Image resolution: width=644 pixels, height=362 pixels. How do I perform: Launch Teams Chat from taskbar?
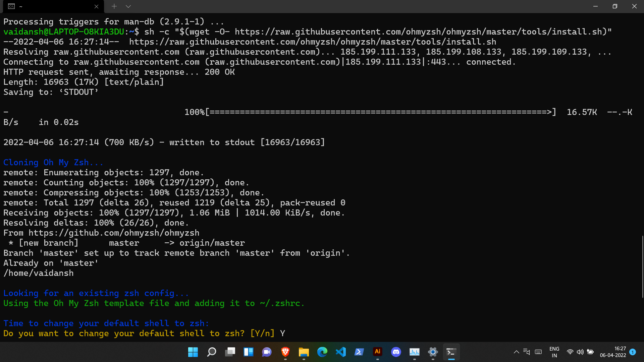(x=267, y=352)
